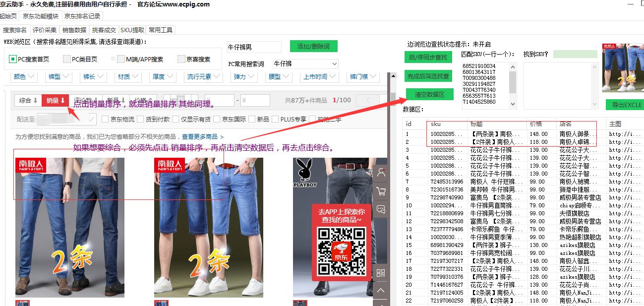This screenshot has width=644, height=306.
Task: Expand the 裤型 filter dropdown
Action: point(59,77)
